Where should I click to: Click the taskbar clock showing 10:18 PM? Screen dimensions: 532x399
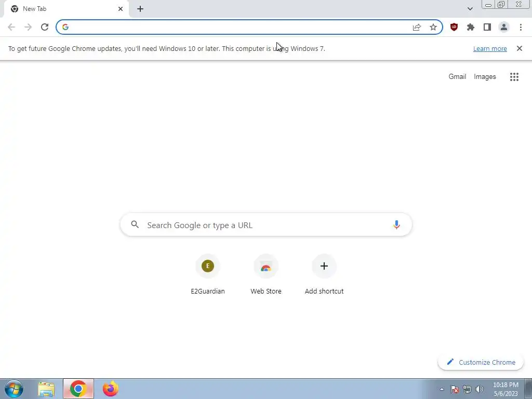pos(506,389)
